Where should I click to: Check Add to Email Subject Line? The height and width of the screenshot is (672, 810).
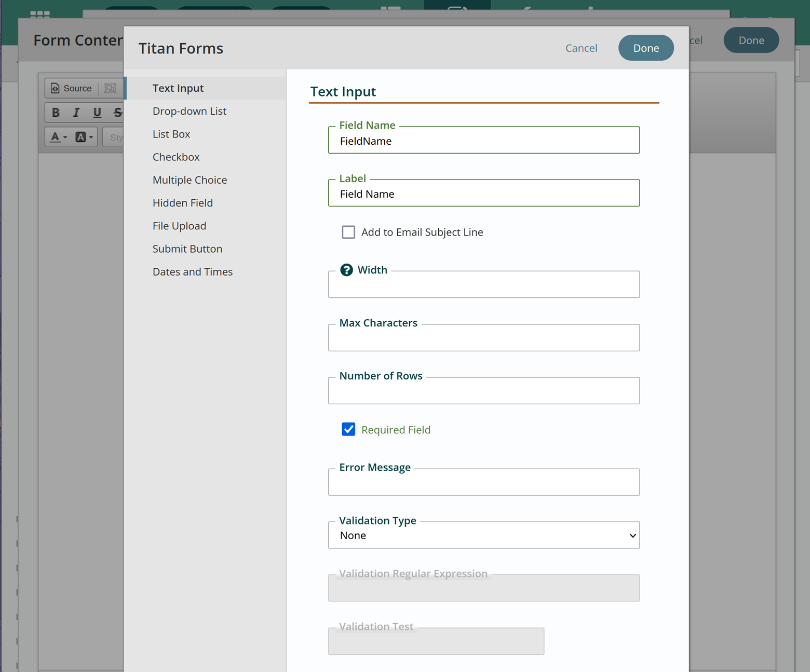point(348,232)
